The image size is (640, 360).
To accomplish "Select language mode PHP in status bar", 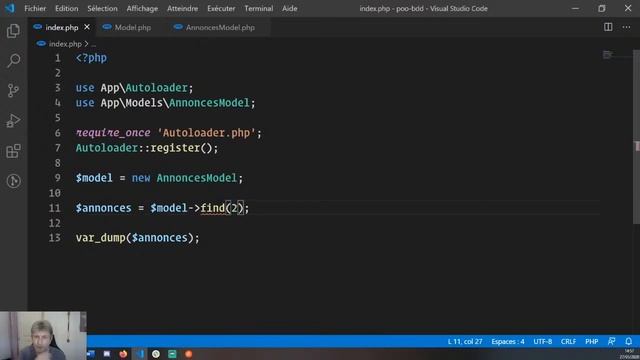I will (591, 341).
